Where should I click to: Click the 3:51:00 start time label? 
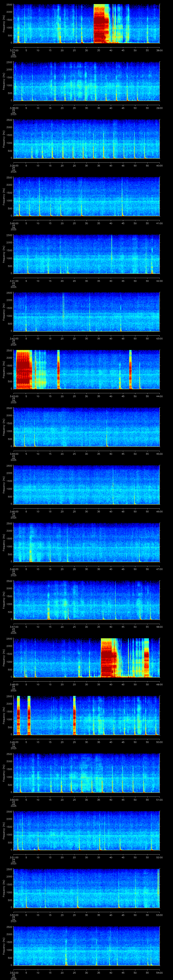(x=14, y=858)
